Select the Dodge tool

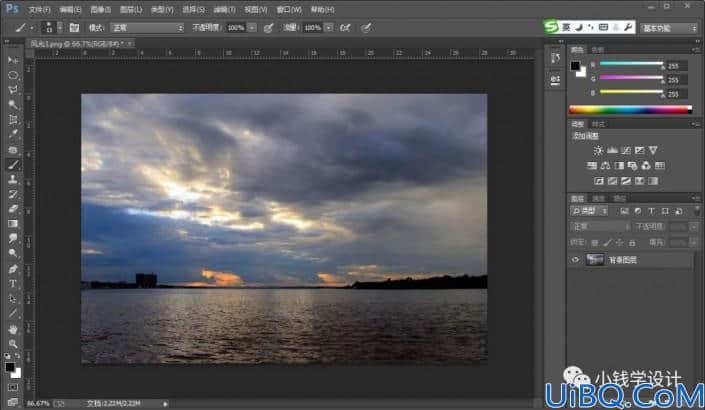coord(13,254)
